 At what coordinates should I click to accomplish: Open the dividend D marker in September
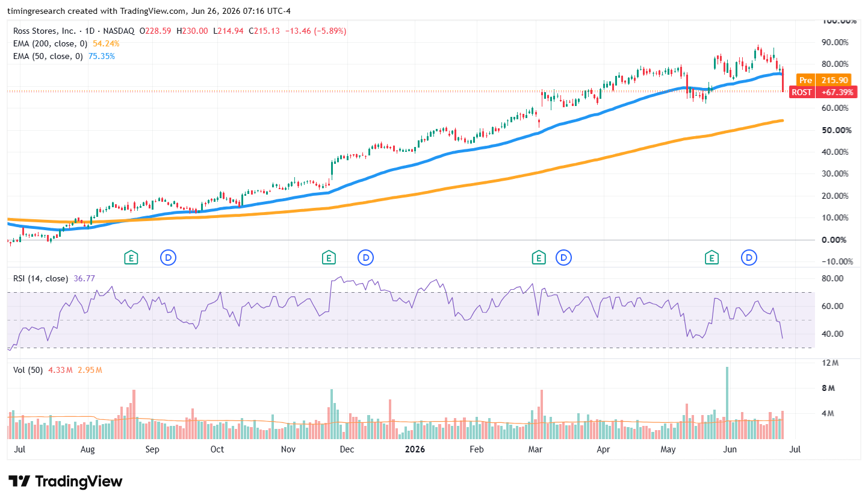[168, 258]
